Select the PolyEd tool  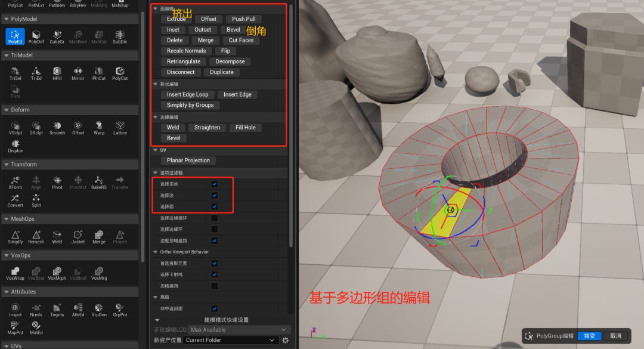[x=15, y=36]
